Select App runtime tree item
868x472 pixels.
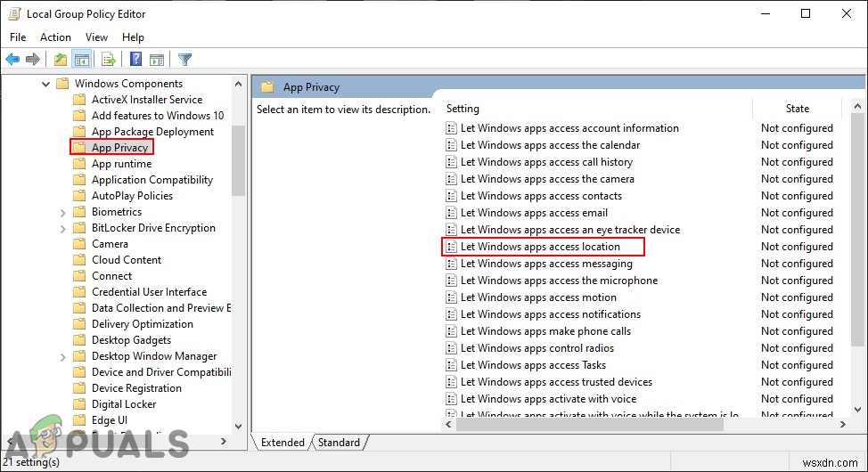coord(121,164)
